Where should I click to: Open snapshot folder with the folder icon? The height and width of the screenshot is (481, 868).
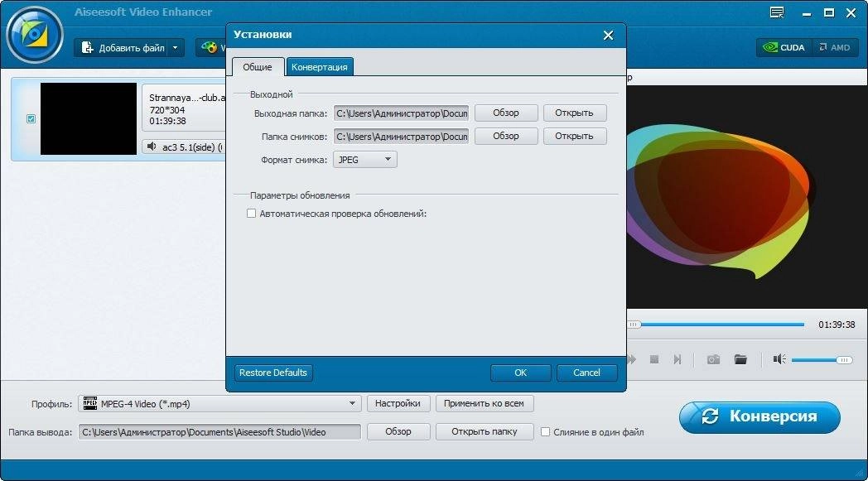[740, 360]
